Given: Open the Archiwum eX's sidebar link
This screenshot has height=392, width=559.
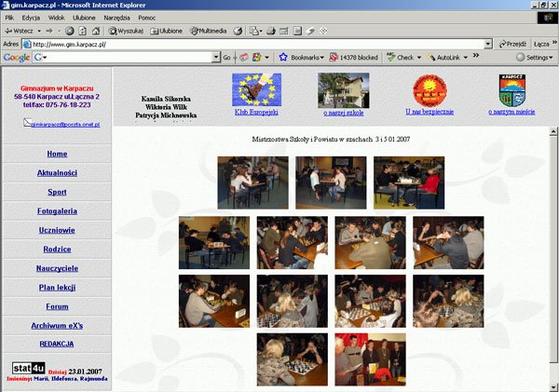Looking at the screenshot, I should 57,325.
